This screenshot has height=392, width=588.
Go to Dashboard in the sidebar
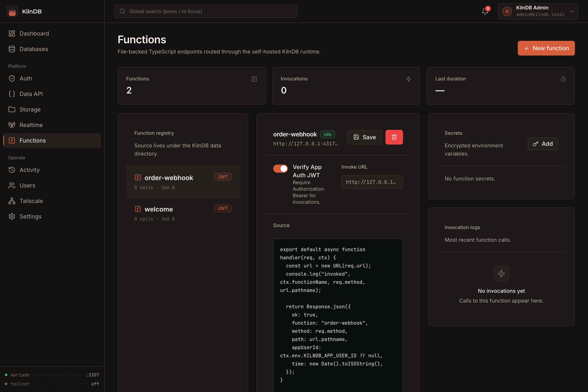(x=52, y=33)
